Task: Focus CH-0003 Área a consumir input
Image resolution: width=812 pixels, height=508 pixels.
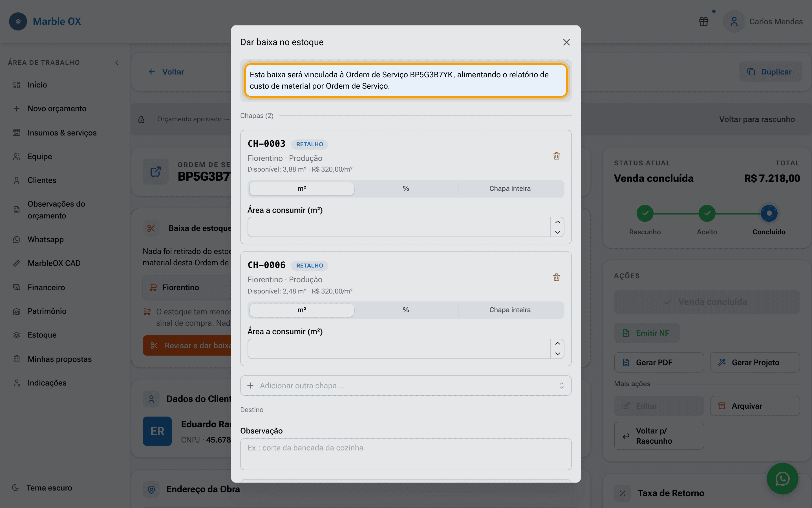Action: [399, 227]
